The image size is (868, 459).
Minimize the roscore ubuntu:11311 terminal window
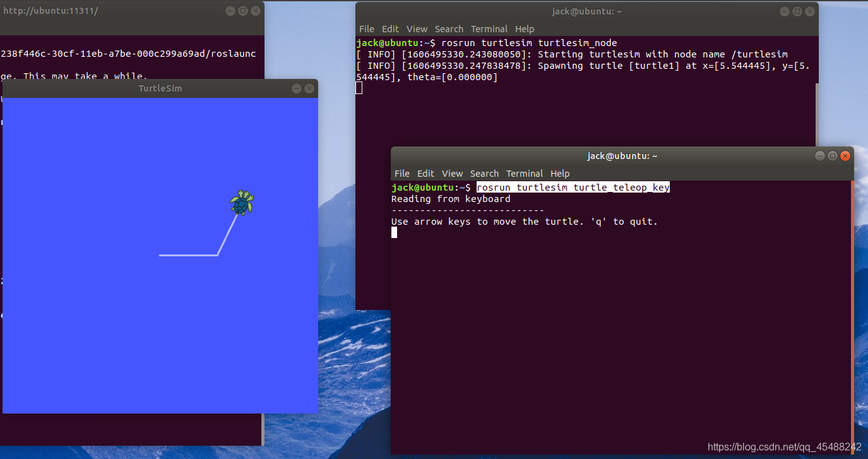230,11
